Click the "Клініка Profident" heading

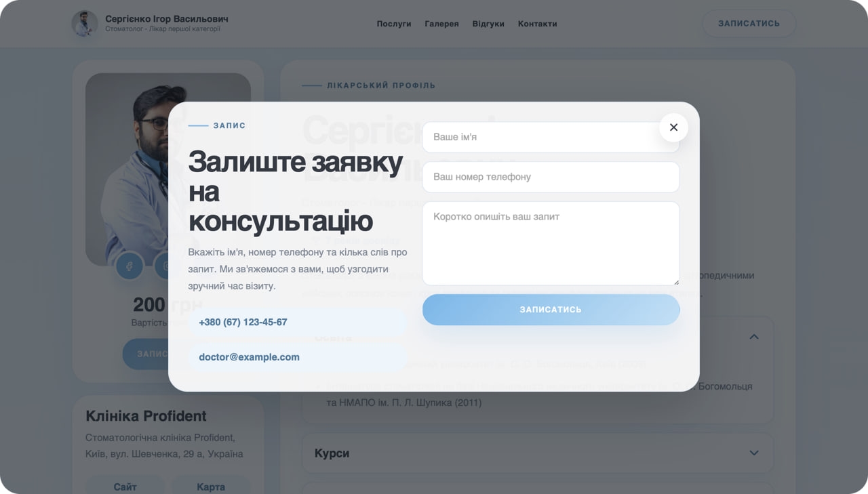pyautogui.click(x=146, y=416)
